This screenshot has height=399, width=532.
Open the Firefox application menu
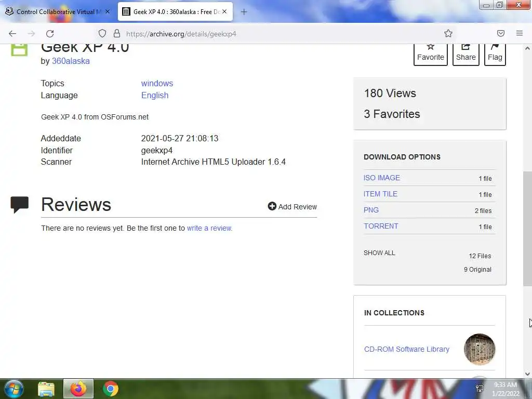[x=520, y=33]
